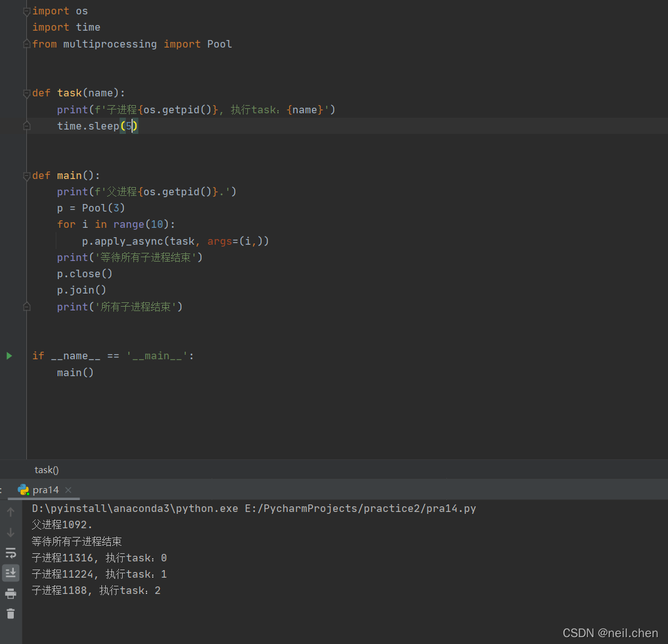Toggle the fold marker beside print('所有子进程结束')

pos(26,307)
